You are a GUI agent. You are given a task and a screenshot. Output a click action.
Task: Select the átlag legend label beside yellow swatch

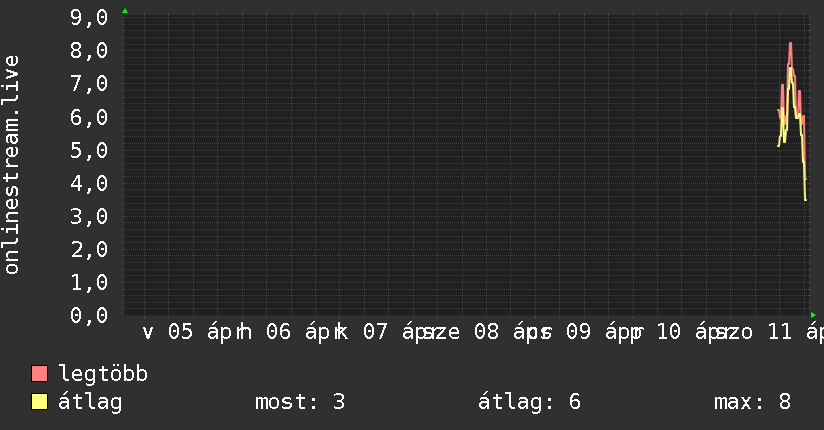(x=91, y=403)
